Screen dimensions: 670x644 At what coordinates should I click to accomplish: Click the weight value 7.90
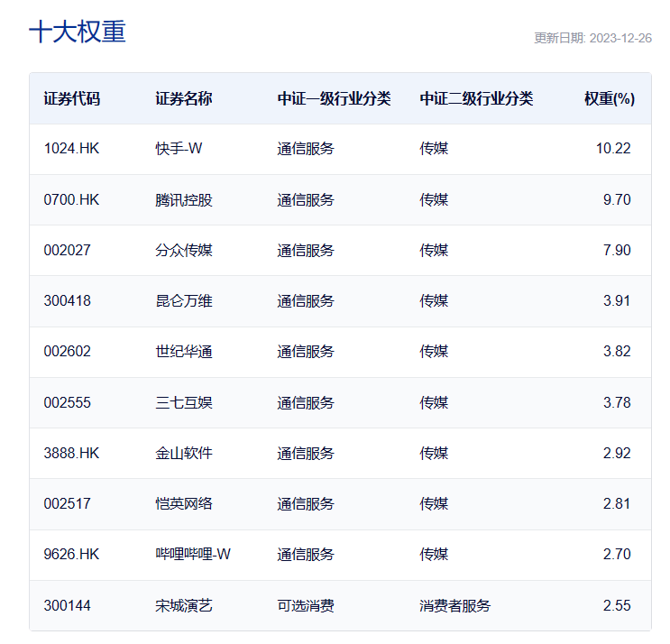tap(617, 250)
